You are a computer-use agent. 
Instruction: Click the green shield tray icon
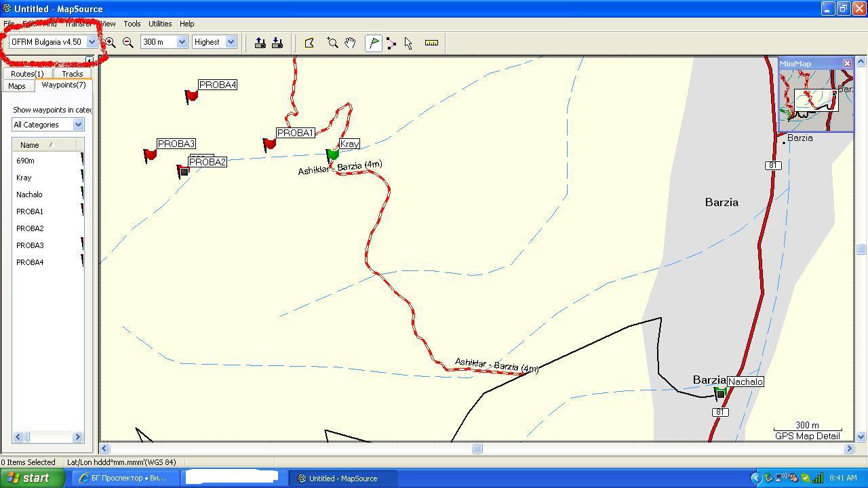coord(805,478)
